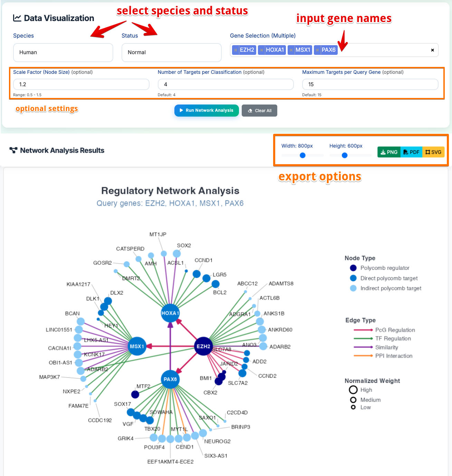This screenshot has width=452, height=476.
Task: Select the High option under Normalized Weight
Action: pos(353,390)
